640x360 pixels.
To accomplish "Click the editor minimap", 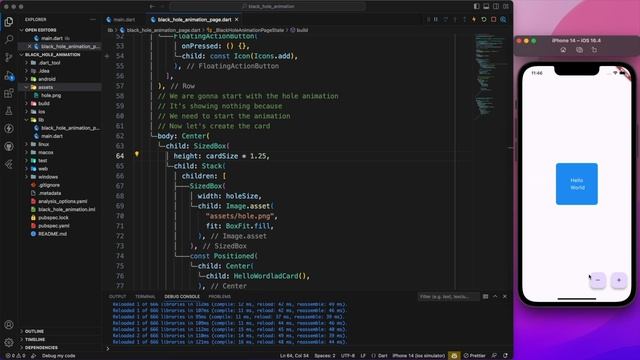I will pos(489,78).
